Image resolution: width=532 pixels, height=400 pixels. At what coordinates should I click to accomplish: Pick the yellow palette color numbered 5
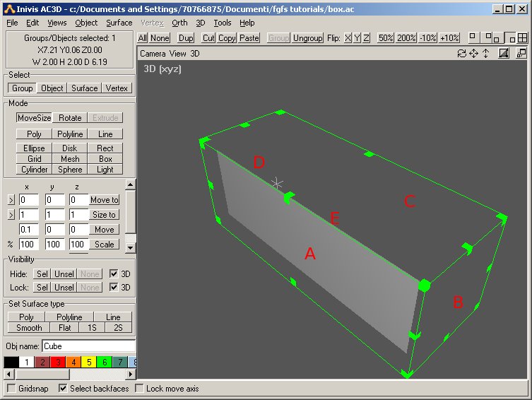click(89, 362)
